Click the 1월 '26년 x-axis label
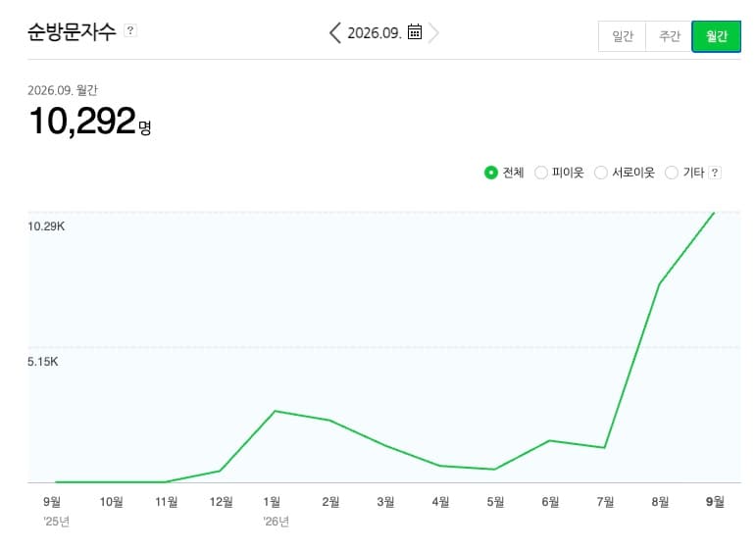 point(276,511)
